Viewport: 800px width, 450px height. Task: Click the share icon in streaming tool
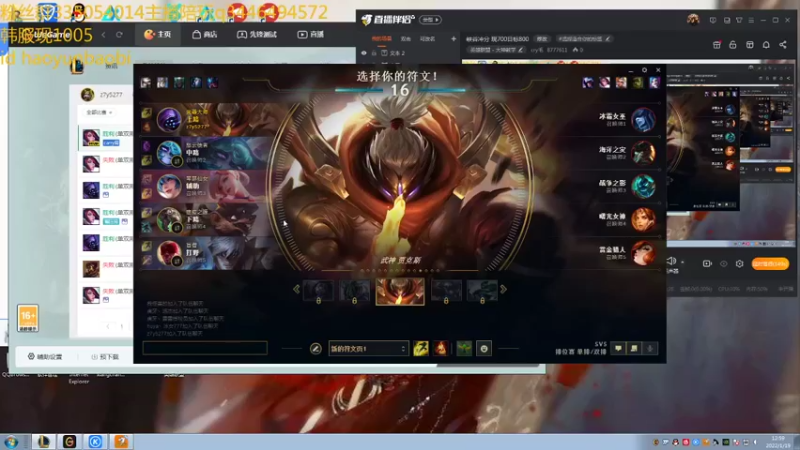783,45
